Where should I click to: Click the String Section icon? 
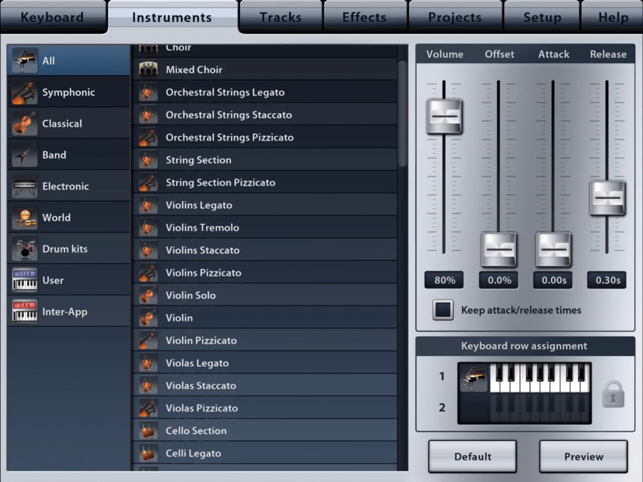coord(148,160)
